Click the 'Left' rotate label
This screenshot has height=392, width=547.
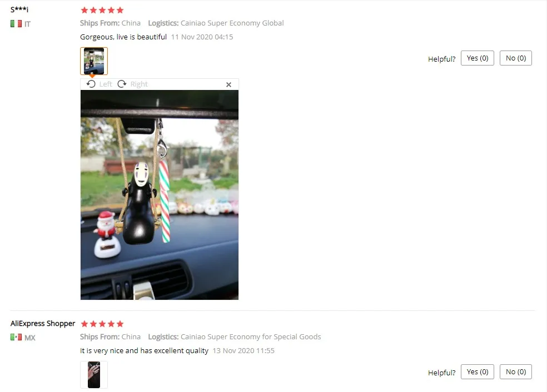coord(106,84)
